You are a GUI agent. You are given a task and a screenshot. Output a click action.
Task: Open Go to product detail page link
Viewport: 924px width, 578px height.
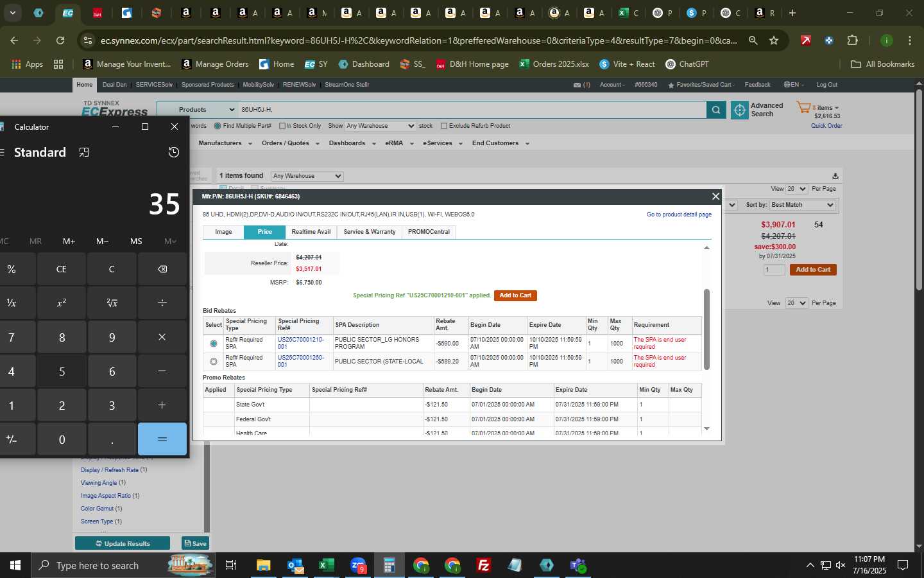[x=679, y=215]
